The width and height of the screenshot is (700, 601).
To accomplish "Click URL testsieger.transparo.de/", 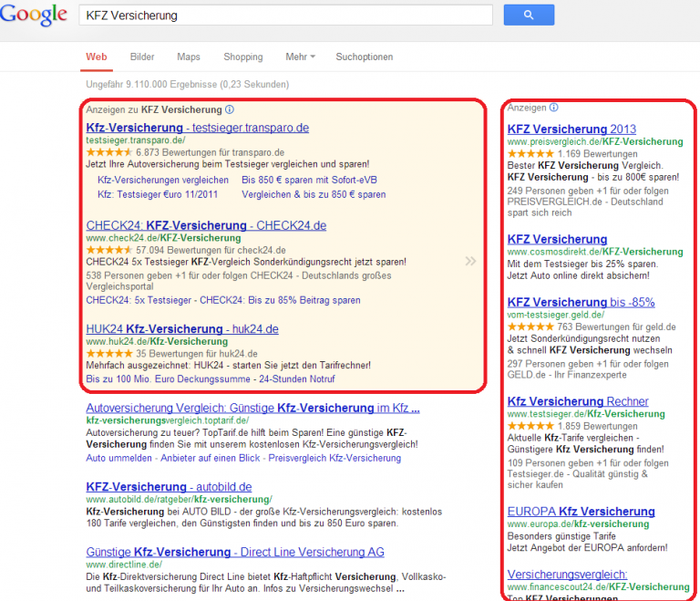I will [136, 140].
